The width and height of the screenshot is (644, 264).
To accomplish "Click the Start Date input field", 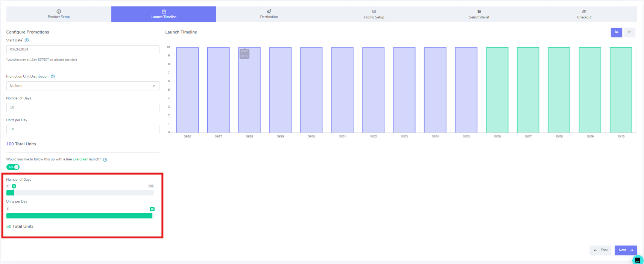I will [x=83, y=49].
